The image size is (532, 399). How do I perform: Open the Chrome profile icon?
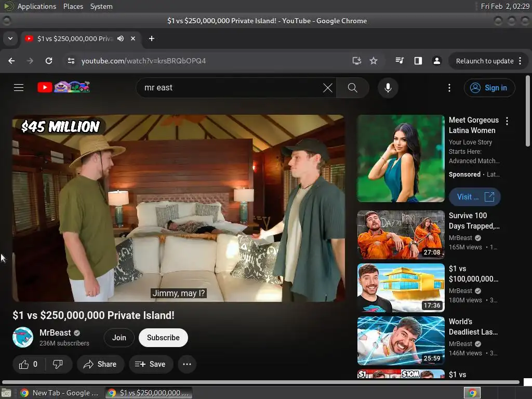click(x=436, y=61)
